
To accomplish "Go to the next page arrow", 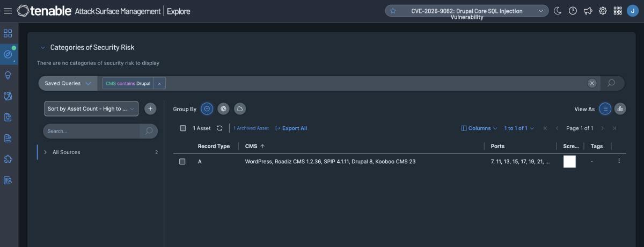I will (602, 128).
